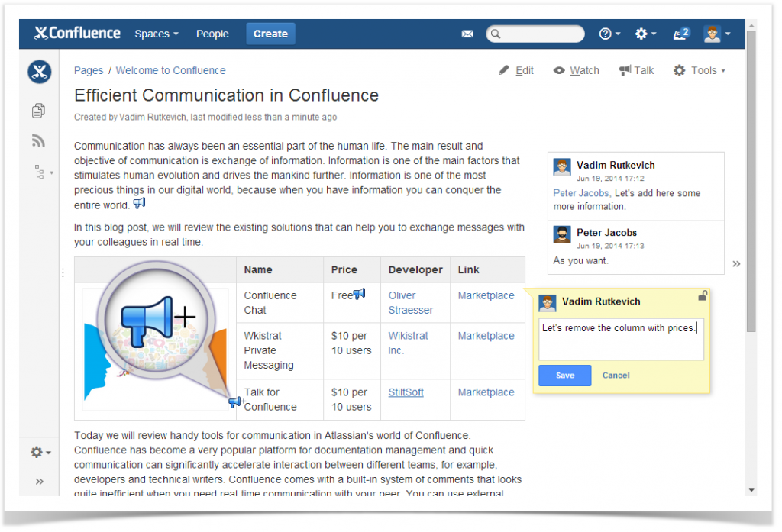Select the Pages icon in left sidebar
This screenshot has width=782, height=532.
point(38,110)
